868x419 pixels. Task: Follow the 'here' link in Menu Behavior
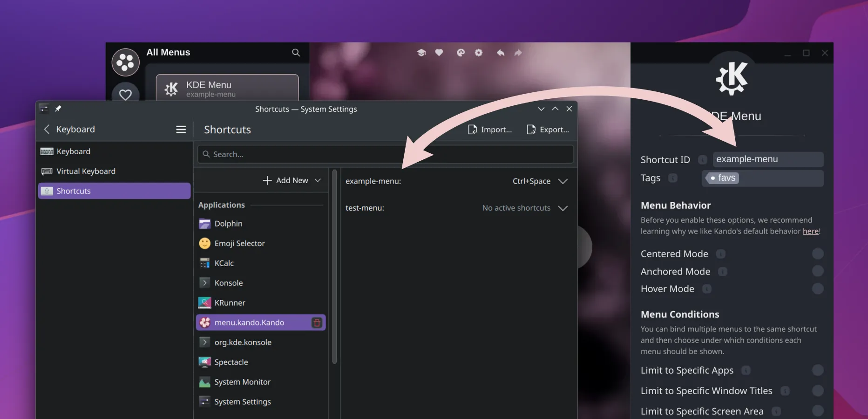click(810, 231)
